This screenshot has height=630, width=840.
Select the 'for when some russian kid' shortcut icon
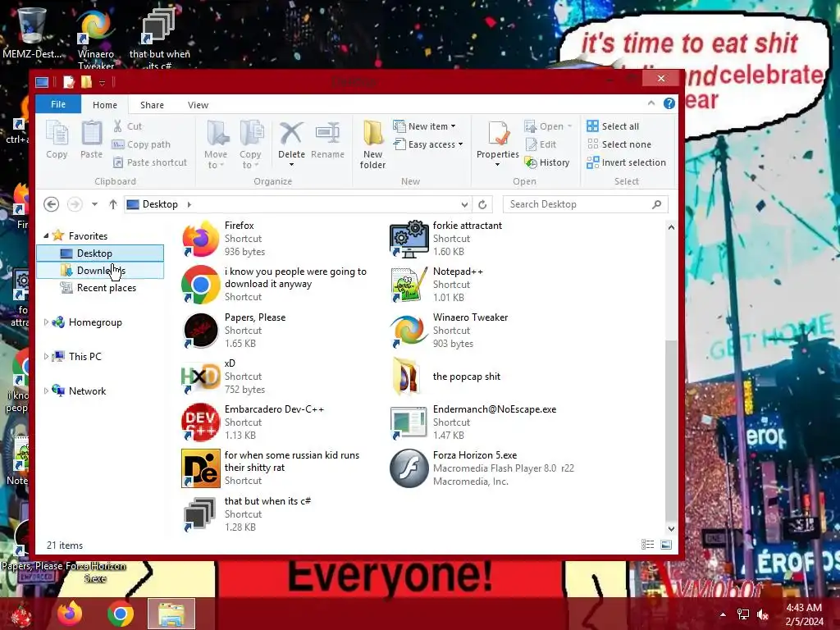(x=200, y=468)
